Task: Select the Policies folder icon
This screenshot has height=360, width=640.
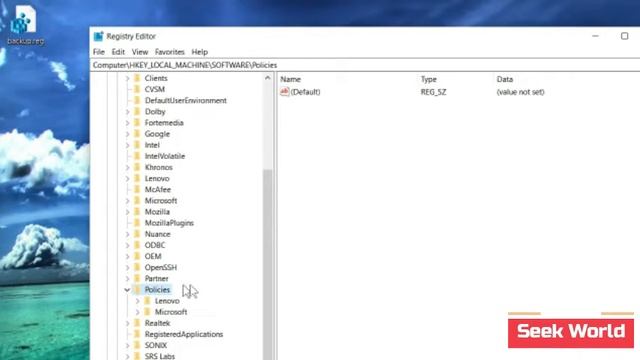Action: click(137, 290)
